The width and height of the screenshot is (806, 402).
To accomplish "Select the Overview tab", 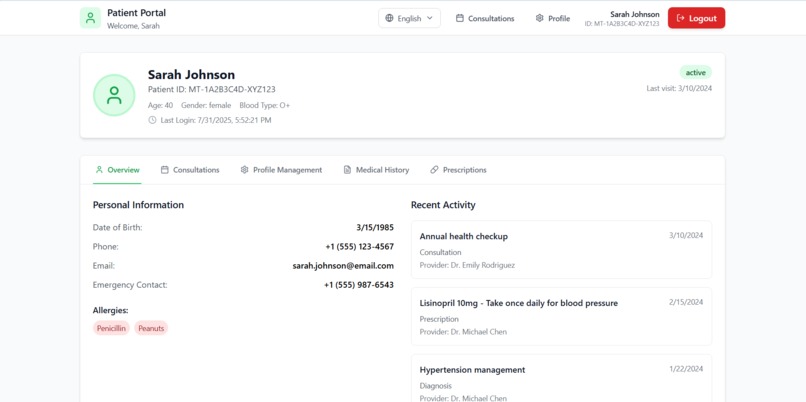I will 117,170.
